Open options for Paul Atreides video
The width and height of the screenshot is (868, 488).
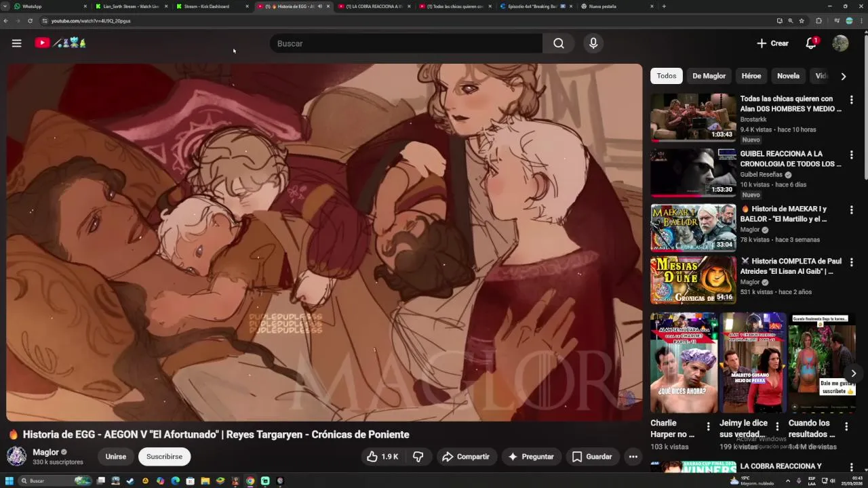[851, 262]
